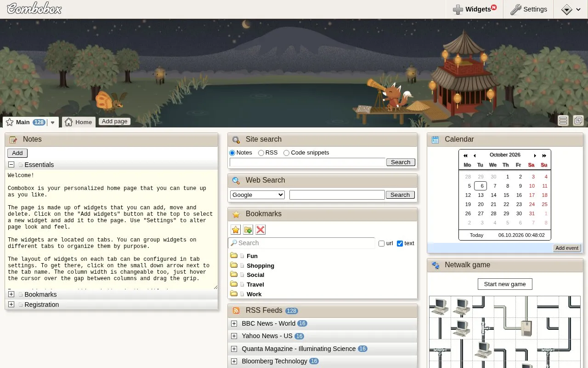Switch to the Main tab
This screenshot has height=368, width=588.
25,122
